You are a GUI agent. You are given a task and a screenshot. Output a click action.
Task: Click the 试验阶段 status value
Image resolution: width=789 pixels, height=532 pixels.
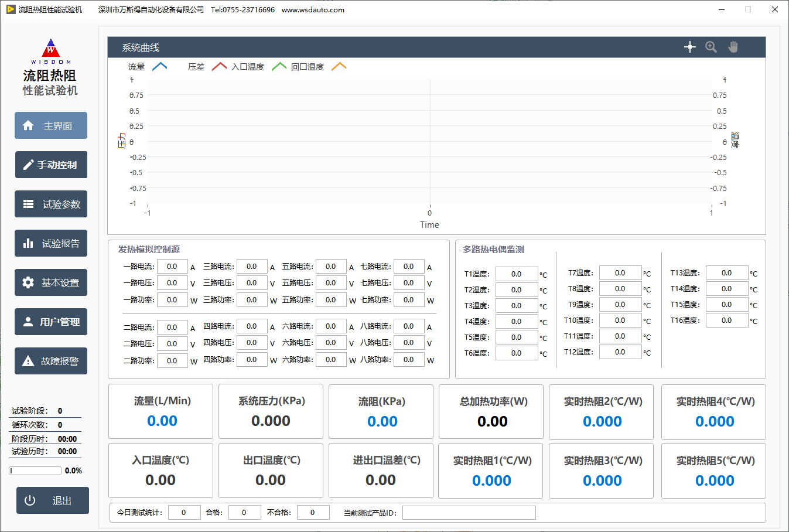tap(60, 411)
